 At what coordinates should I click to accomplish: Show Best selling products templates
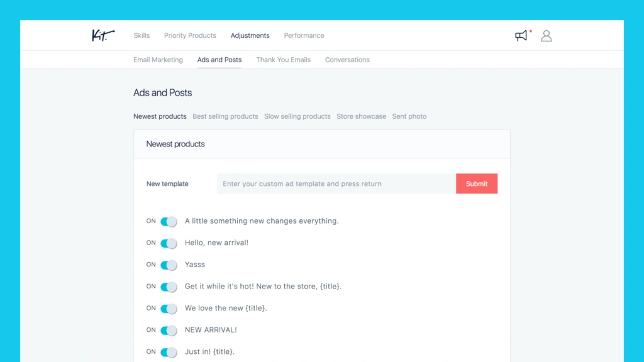click(x=225, y=116)
